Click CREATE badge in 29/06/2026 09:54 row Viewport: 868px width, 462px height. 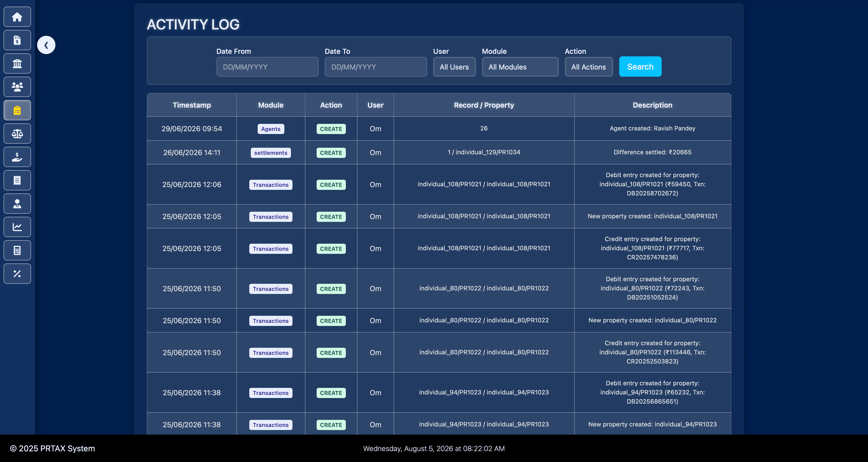click(x=331, y=129)
